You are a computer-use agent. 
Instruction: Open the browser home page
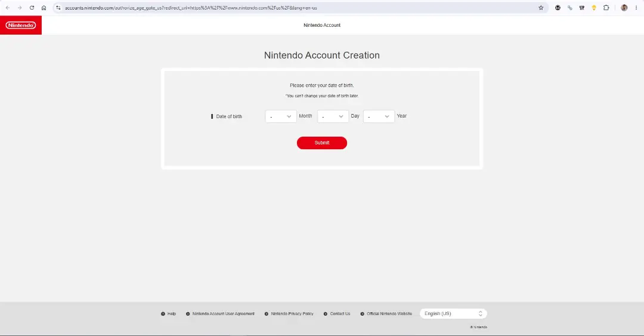44,8
